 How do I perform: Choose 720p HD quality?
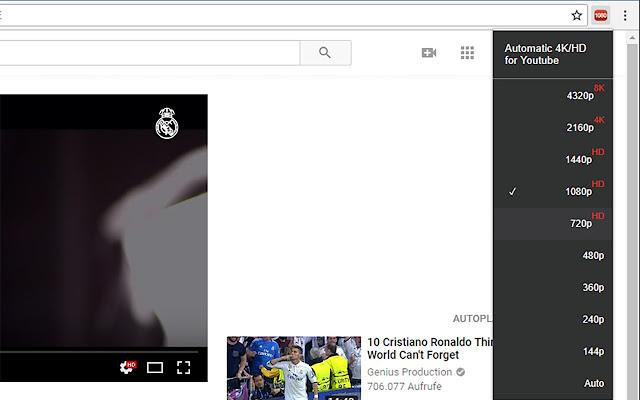coord(553,223)
